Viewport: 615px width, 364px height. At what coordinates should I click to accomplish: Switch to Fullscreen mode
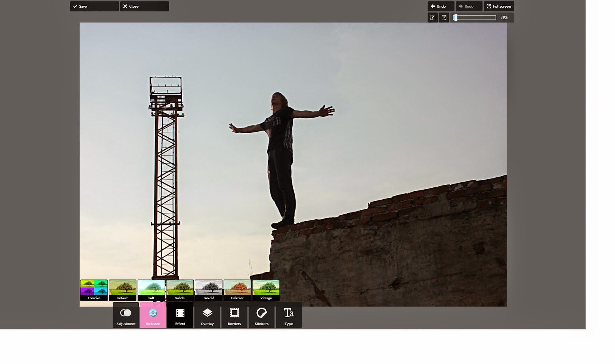pos(499,6)
